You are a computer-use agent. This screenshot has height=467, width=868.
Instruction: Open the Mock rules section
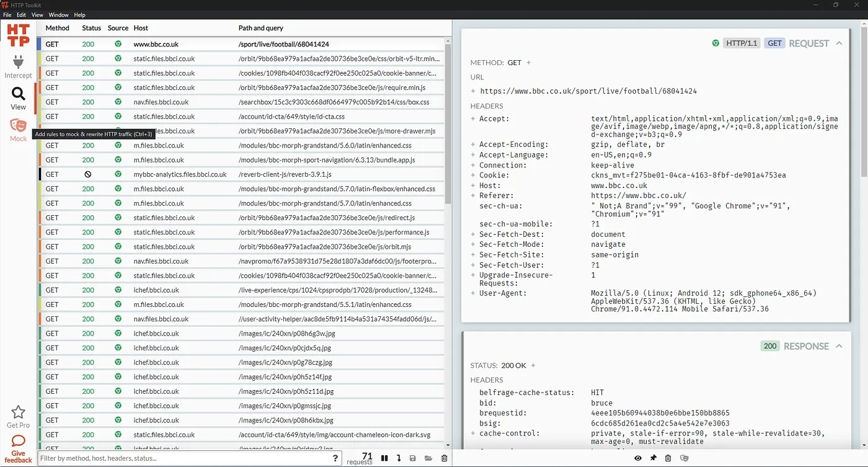click(x=18, y=129)
